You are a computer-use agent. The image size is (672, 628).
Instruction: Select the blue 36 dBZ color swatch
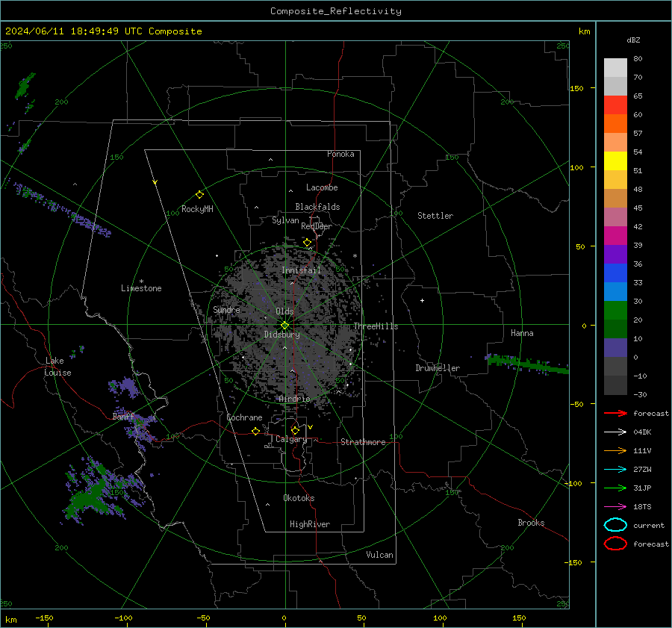coord(615,273)
